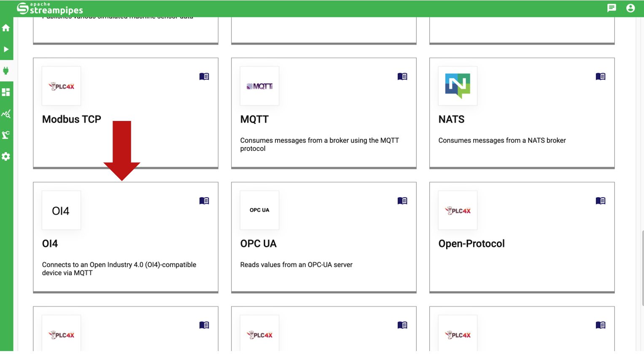This screenshot has width=644, height=354.
Task: Open documentation book icon for OI4
Action: pyautogui.click(x=204, y=201)
